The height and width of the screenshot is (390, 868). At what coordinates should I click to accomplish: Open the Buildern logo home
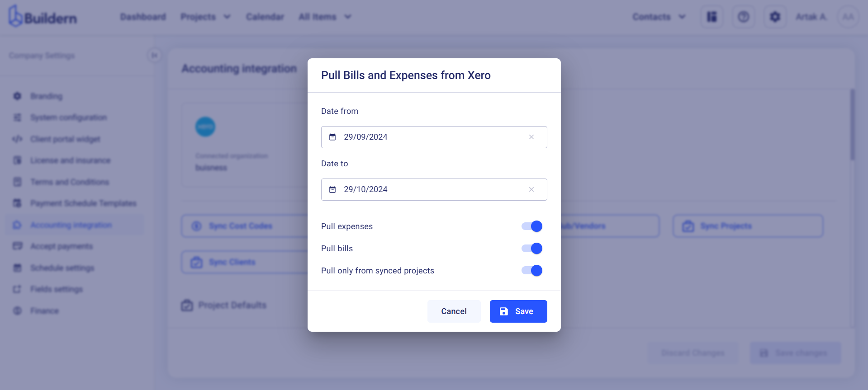(43, 17)
